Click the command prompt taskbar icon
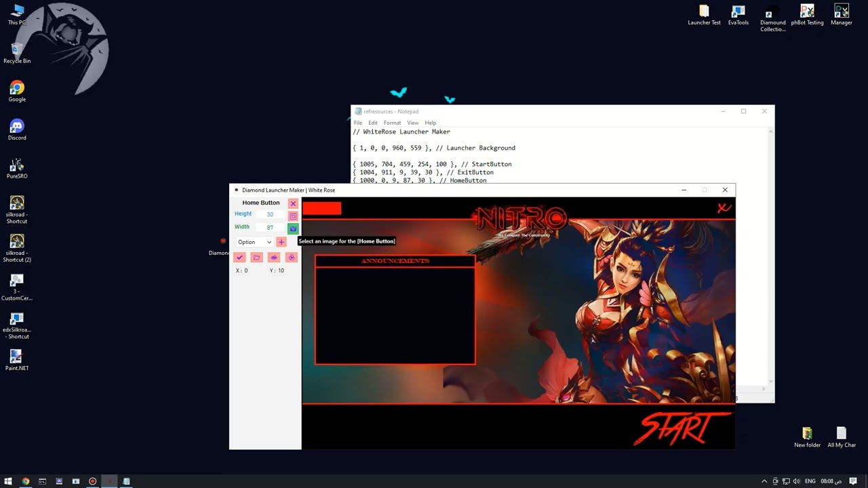The width and height of the screenshot is (868, 488). point(42,481)
